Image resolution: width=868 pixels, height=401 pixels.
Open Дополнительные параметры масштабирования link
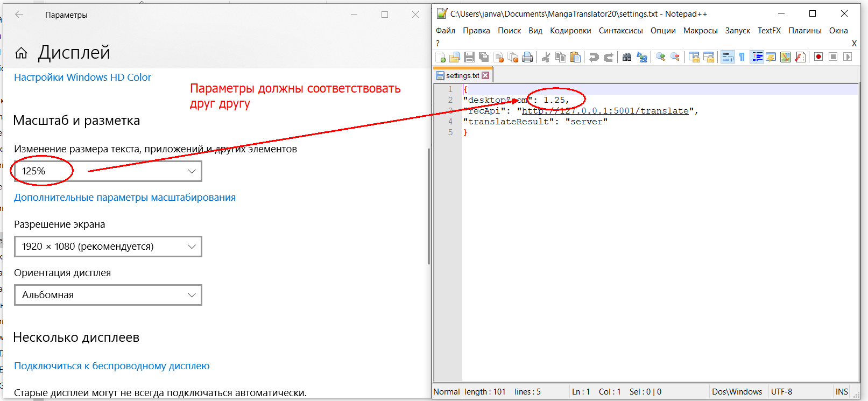point(125,198)
